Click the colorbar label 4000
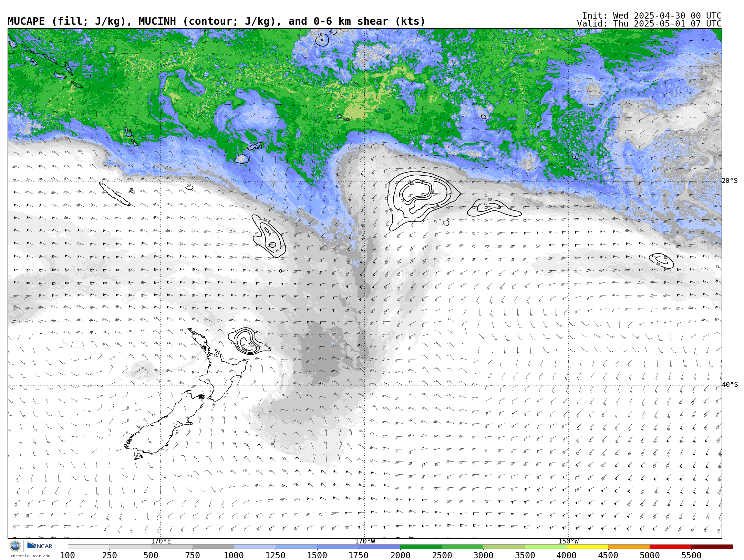 [x=567, y=556]
